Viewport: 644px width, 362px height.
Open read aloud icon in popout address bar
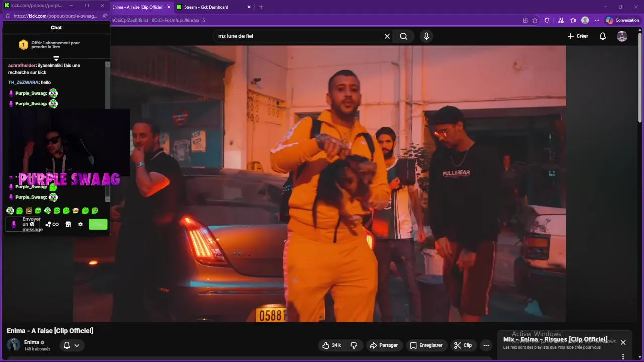click(x=104, y=16)
